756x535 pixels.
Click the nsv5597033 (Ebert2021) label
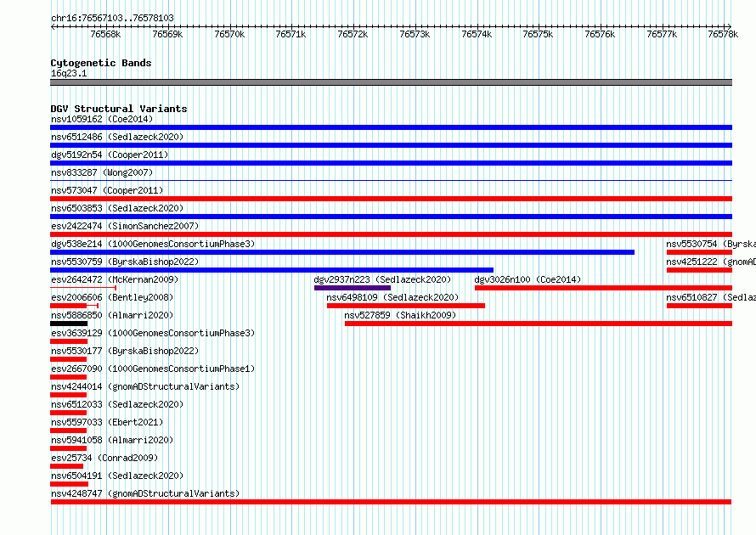click(x=107, y=422)
